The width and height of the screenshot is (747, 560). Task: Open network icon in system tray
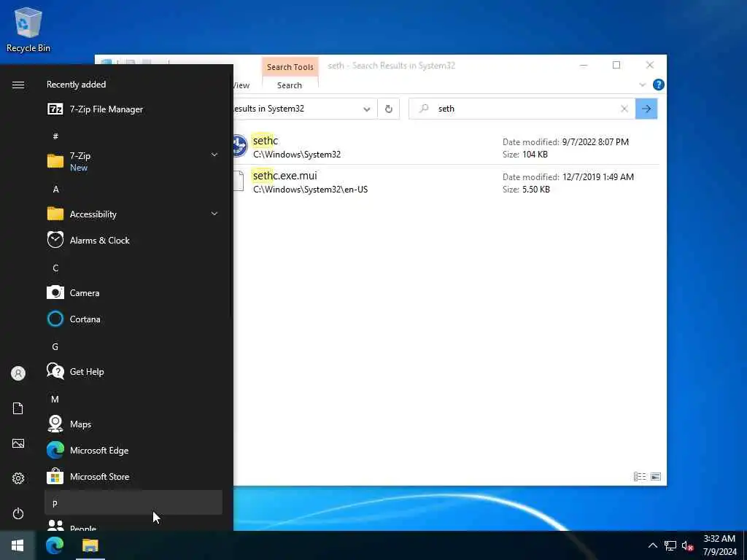click(x=670, y=545)
